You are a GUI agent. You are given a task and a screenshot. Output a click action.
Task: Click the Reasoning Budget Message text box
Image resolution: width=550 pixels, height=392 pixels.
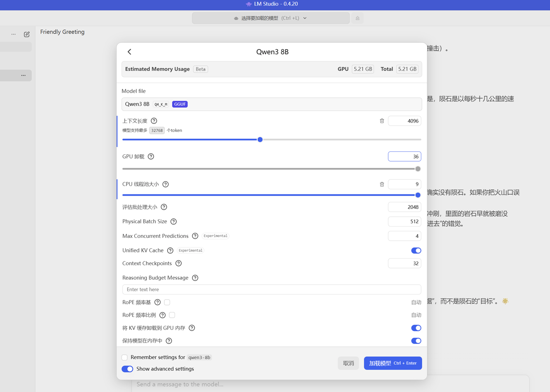272,290
